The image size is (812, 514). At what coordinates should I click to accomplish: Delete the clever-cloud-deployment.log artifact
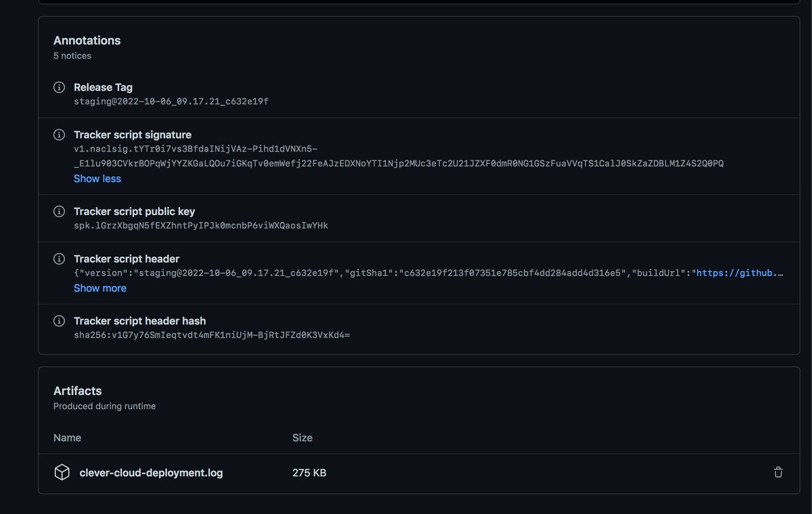778,473
